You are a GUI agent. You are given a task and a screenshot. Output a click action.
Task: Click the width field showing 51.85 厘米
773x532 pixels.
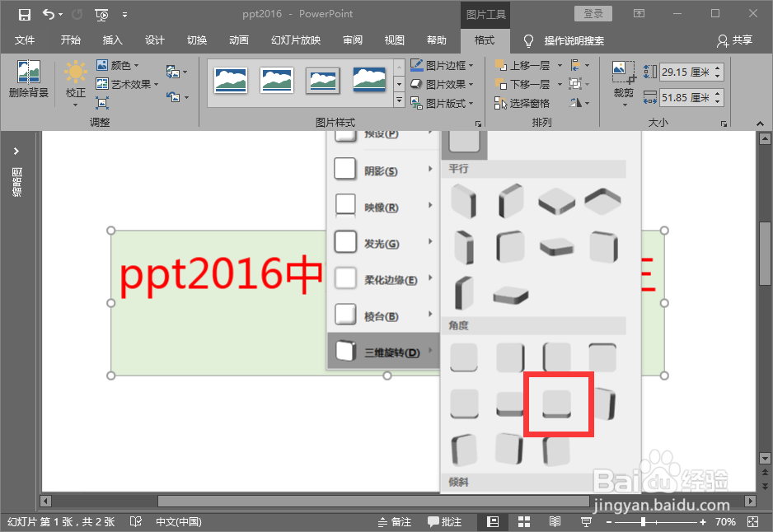click(x=686, y=97)
